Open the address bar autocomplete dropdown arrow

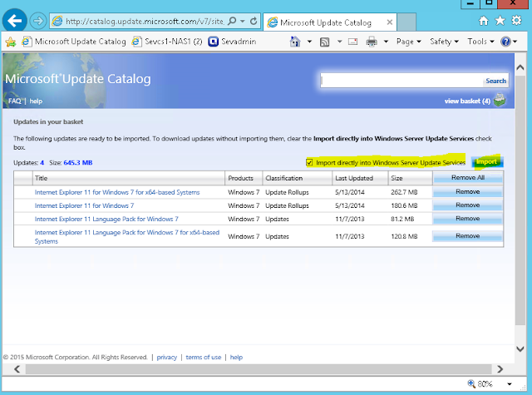(x=242, y=21)
